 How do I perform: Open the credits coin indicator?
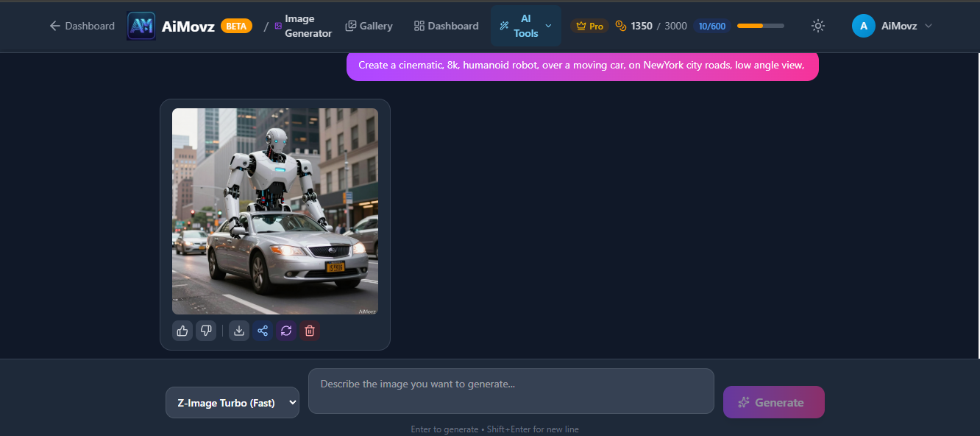click(x=620, y=25)
